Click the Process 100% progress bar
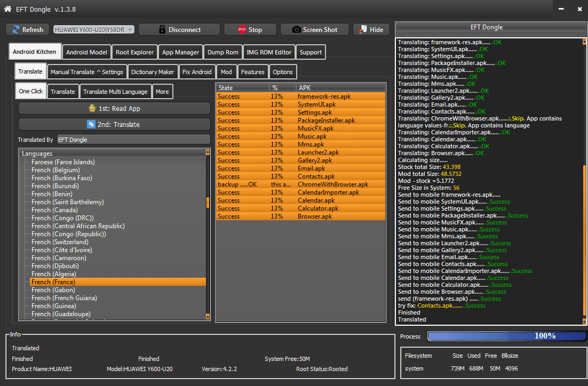 506,336
